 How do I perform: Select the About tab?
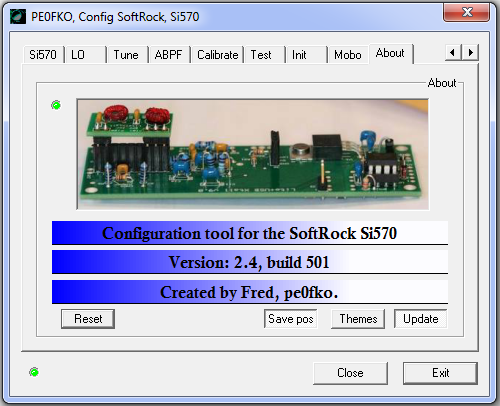tap(391, 53)
